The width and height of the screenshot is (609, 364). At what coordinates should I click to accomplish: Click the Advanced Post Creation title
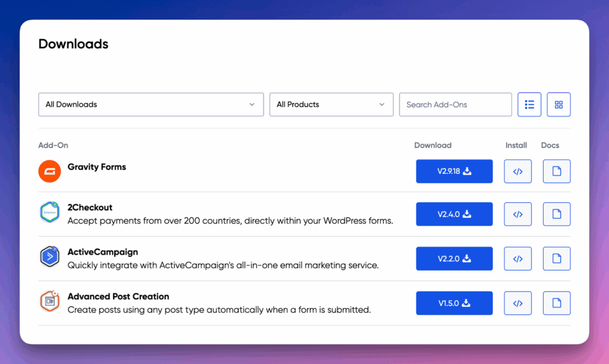pos(118,296)
